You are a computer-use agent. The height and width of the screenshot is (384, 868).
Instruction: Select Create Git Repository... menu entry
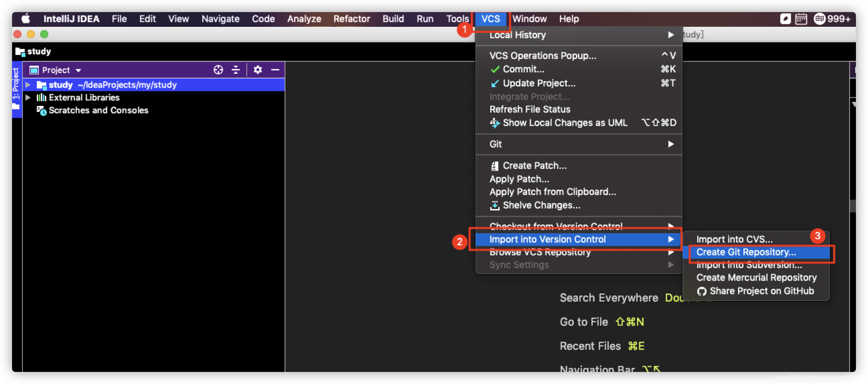(746, 252)
